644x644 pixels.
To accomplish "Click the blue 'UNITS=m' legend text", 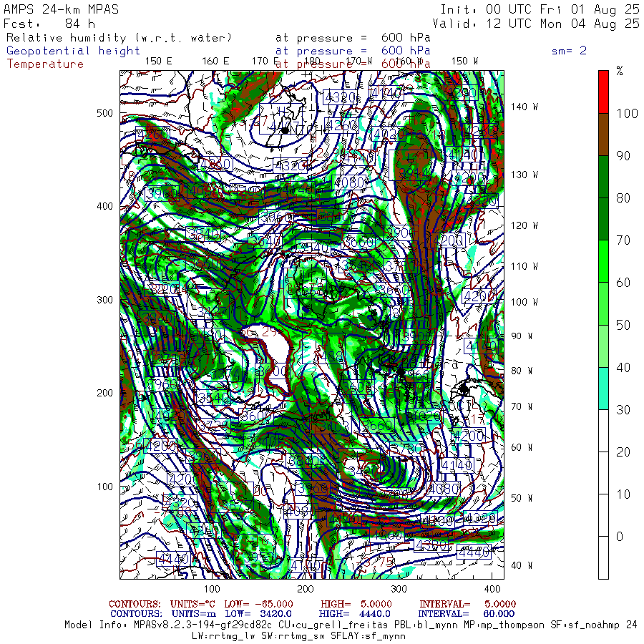I will [x=193, y=614].
